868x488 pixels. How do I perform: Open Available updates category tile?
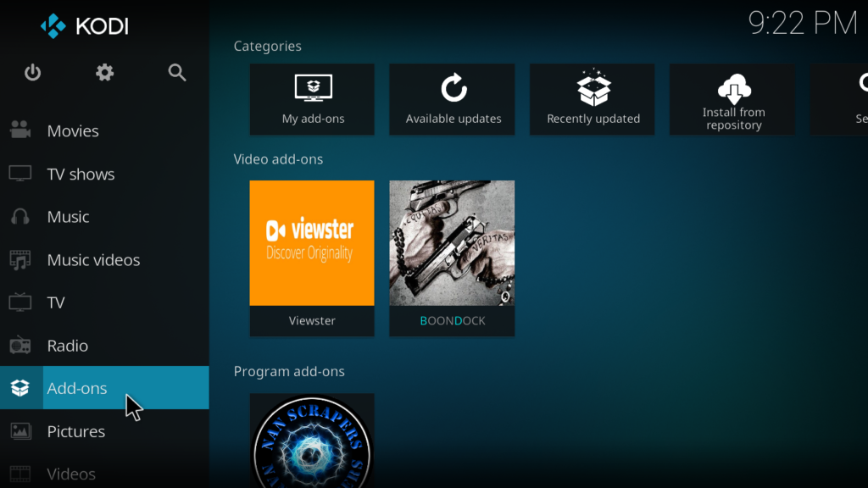[x=453, y=100]
